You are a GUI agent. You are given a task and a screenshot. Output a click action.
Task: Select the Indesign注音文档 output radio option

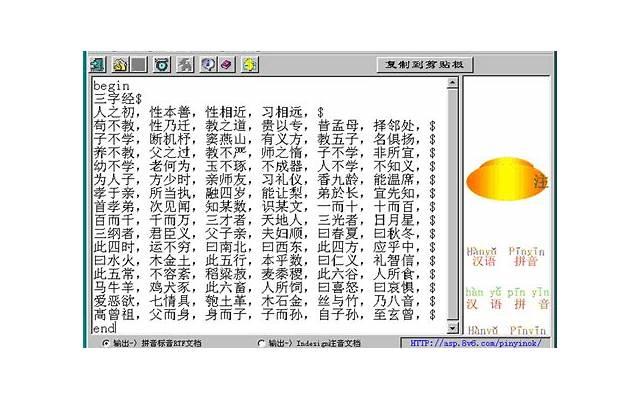click(x=261, y=343)
